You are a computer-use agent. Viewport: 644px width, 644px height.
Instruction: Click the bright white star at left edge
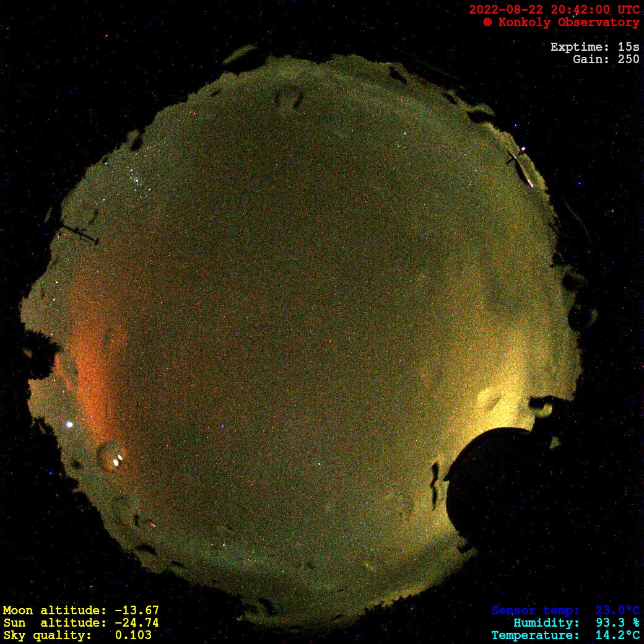click(x=69, y=425)
